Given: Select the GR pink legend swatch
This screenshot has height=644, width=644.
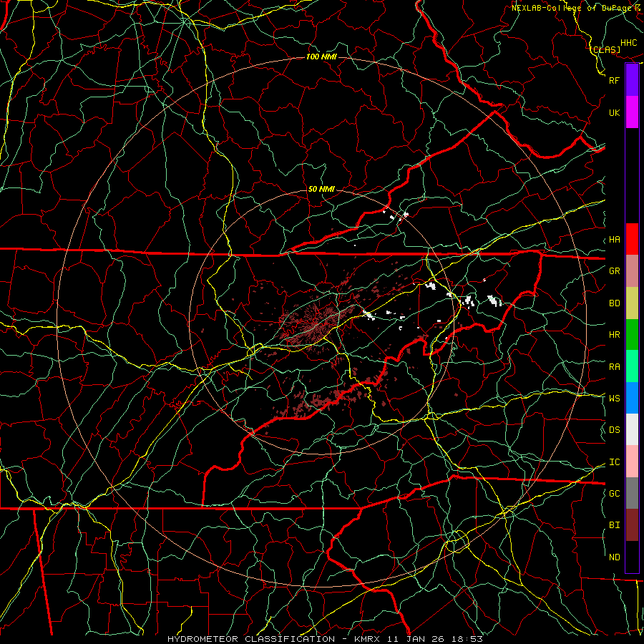Looking at the screenshot, I should (x=632, y=270).
